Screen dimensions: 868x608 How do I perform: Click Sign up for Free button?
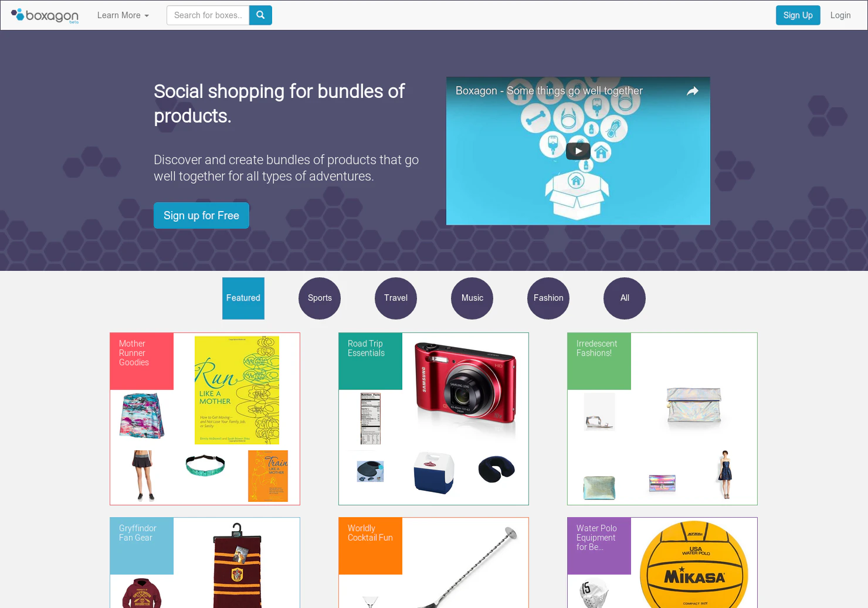pos(201,216)
